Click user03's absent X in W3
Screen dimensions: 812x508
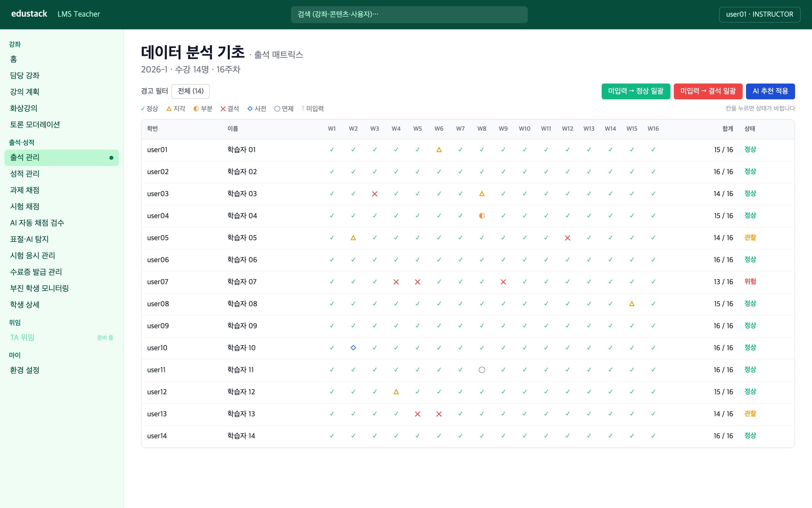pos(375,194)
